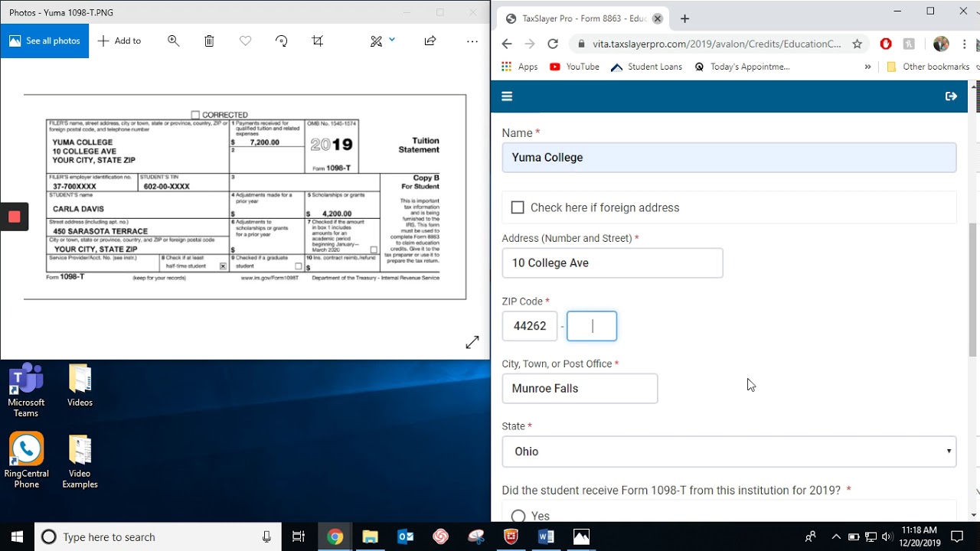Close the TaxSlayer Pro browser tab

657,18
